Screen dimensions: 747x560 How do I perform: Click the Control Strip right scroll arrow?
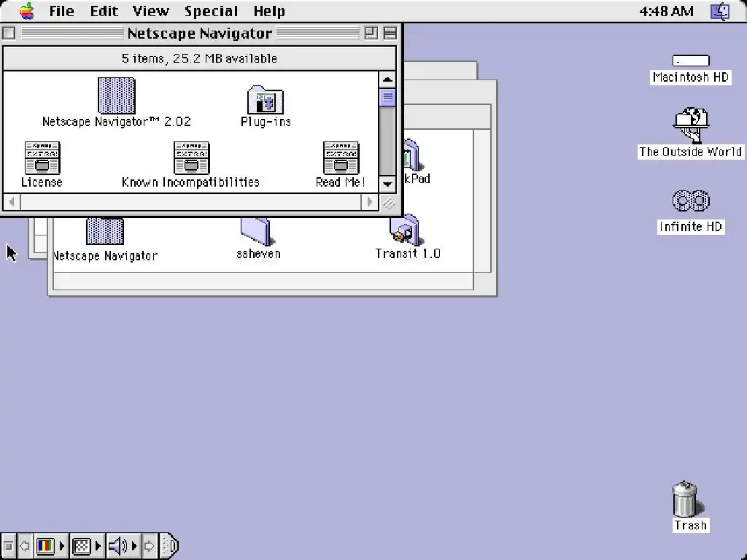149,545
